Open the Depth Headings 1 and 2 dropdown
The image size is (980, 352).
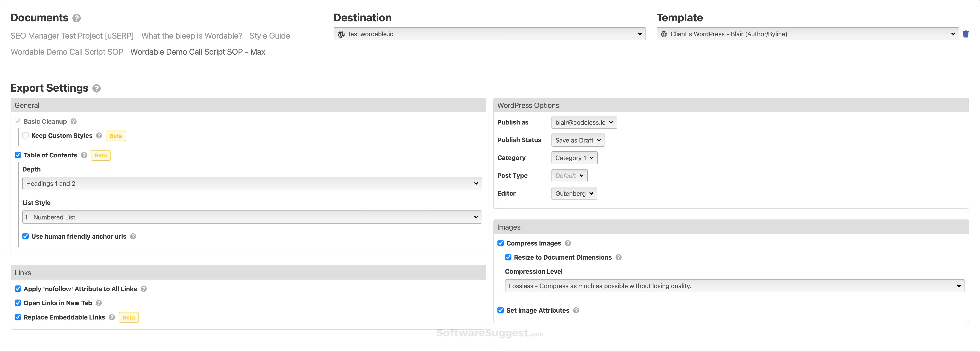coord(252,184)
